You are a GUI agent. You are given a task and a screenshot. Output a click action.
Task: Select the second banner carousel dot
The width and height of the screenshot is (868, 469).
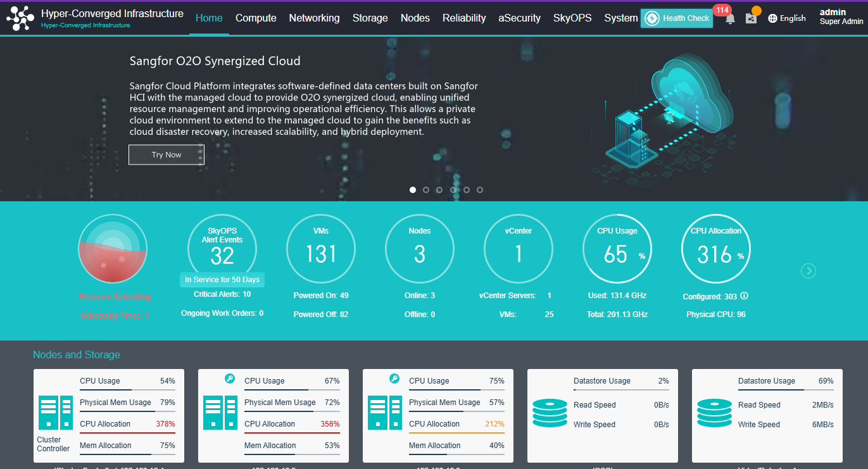[x=426, y=190]
